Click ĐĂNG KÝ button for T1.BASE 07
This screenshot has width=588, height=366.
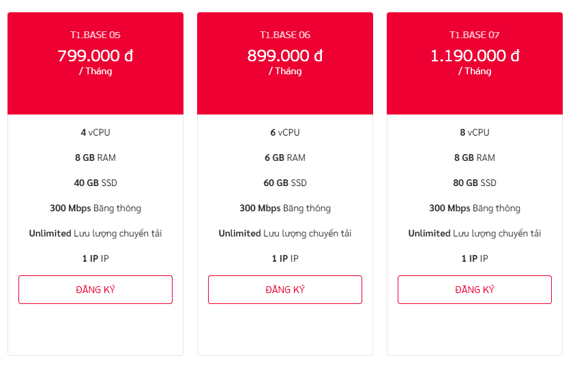click(x=475, y=290)
